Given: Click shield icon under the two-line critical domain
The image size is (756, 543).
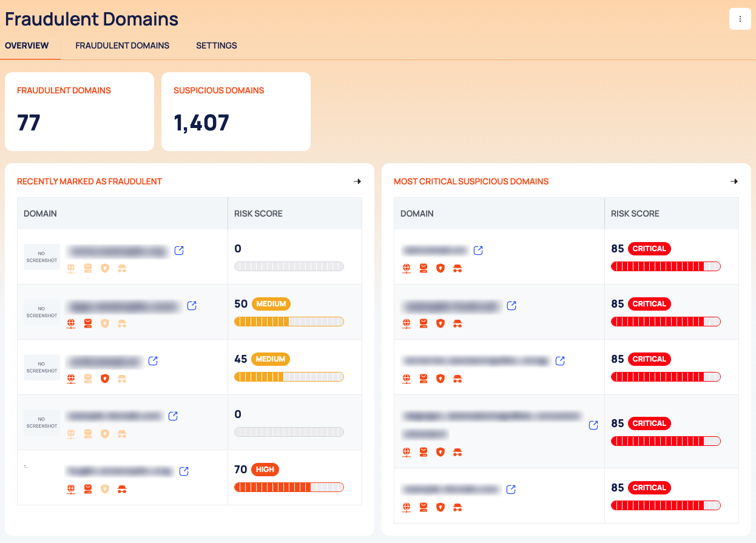Looking at the screenshot, I should point(440,452).
